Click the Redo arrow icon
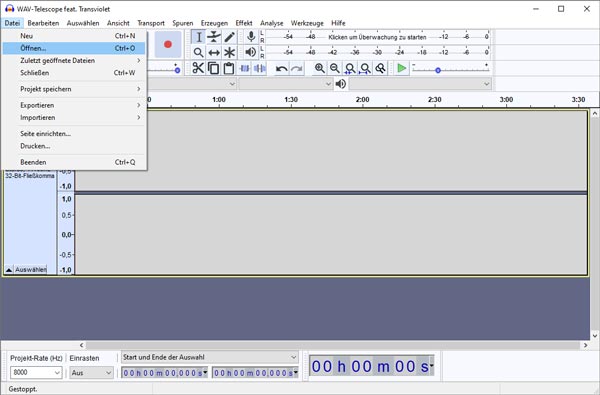The height and width of the screenshot is (395, 600). (x=297, y=69)
